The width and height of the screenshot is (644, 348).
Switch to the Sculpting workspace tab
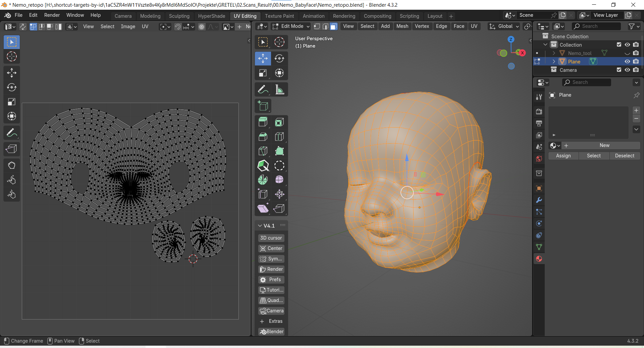click(x=179, y=16)
